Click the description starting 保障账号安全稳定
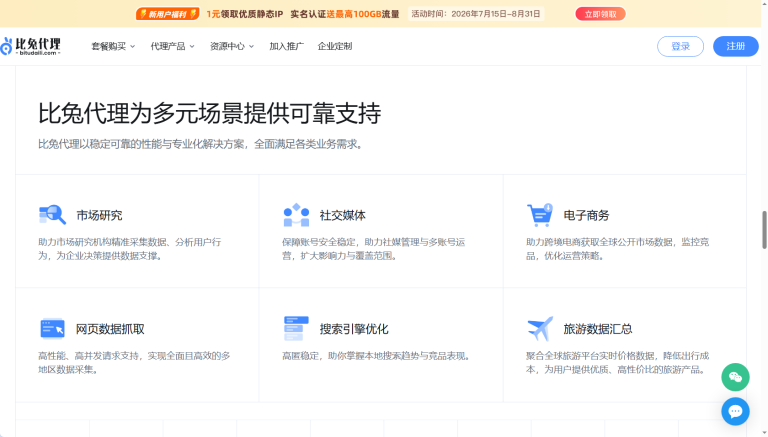 point(374,249)
